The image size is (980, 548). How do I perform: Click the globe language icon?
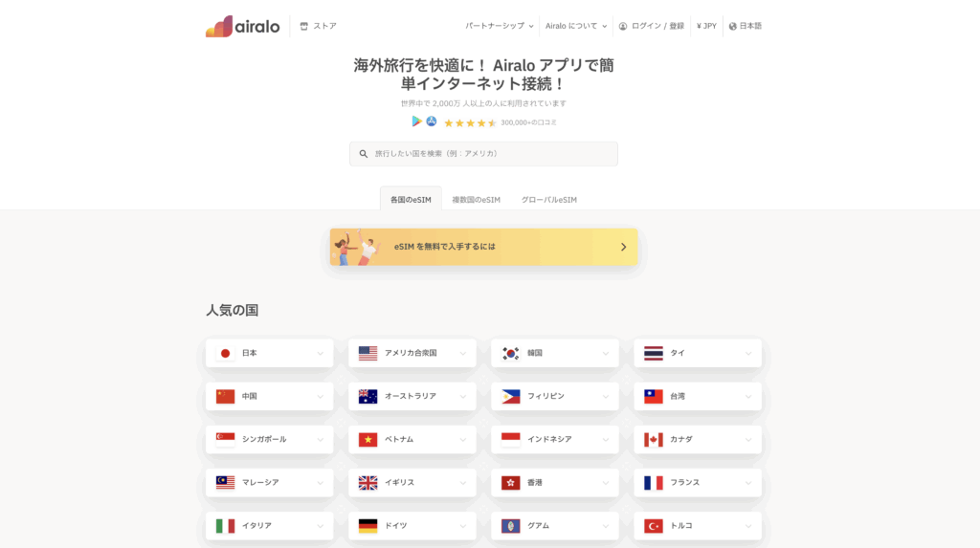732,26
